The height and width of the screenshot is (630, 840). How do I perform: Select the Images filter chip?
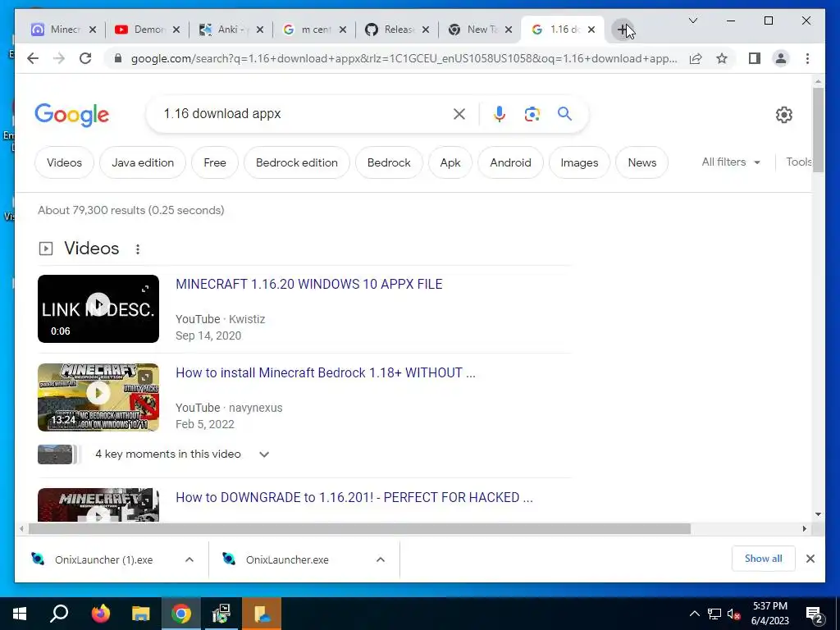[579, 162]
